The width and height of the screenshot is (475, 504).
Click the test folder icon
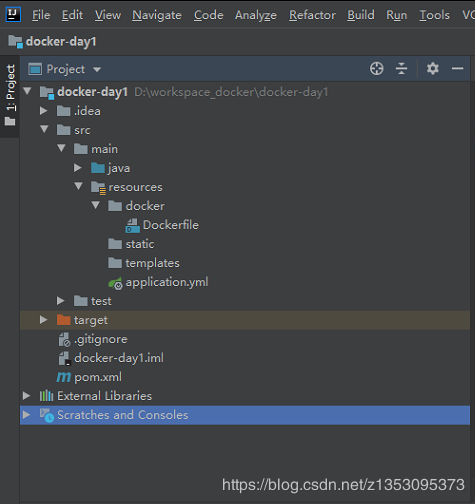click(x=81, y=301)
